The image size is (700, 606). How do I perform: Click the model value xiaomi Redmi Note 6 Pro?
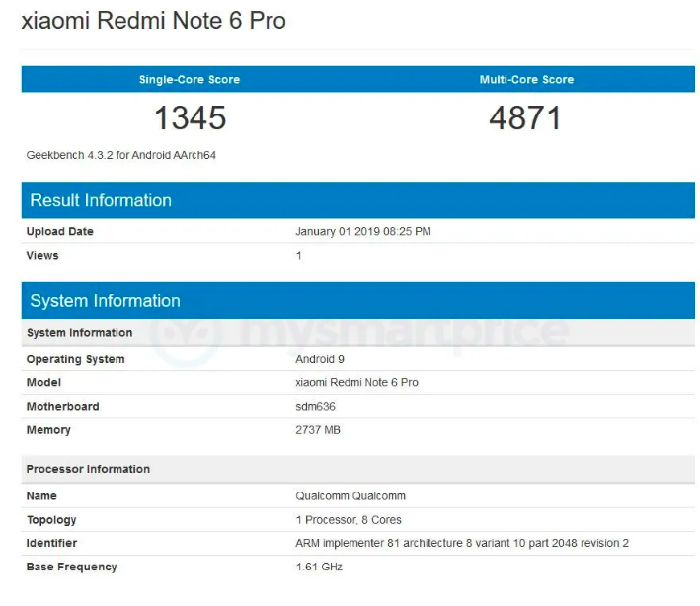[x=356, y=382]
